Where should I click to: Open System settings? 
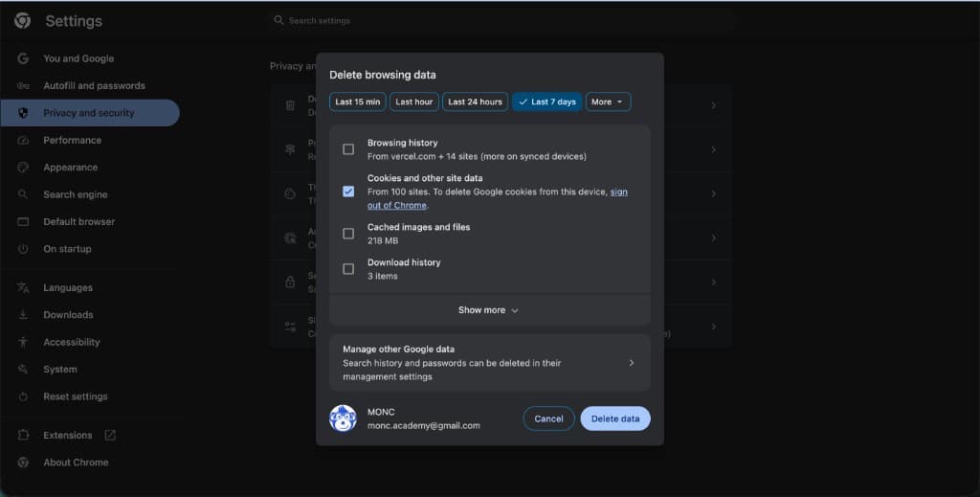[x=90, y=370]
